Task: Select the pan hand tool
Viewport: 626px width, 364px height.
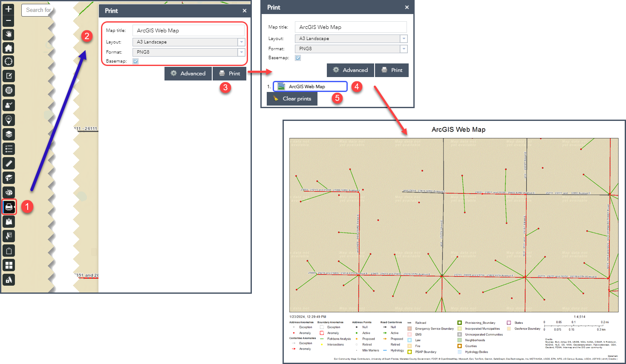Action: (x=9, y=34)
